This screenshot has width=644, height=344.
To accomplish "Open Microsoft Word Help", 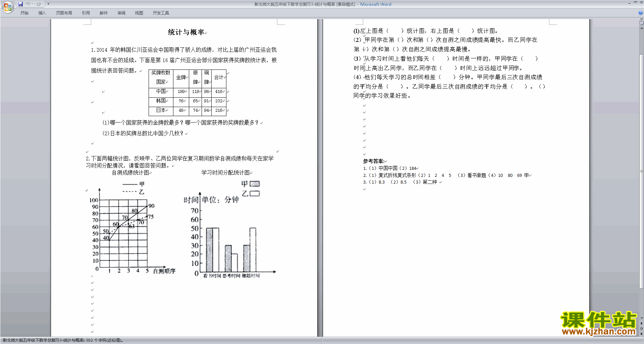I will 641,13.
